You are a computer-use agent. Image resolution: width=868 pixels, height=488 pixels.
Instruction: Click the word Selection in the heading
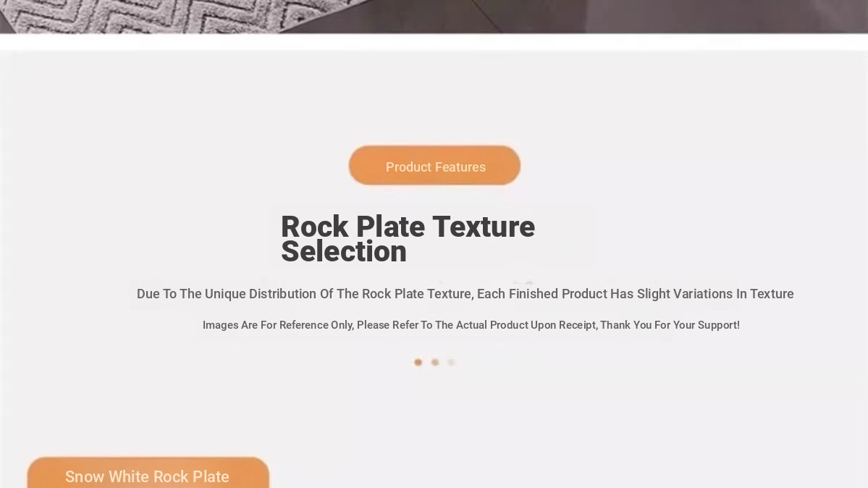pyautogui.click(x=344, y=251)
